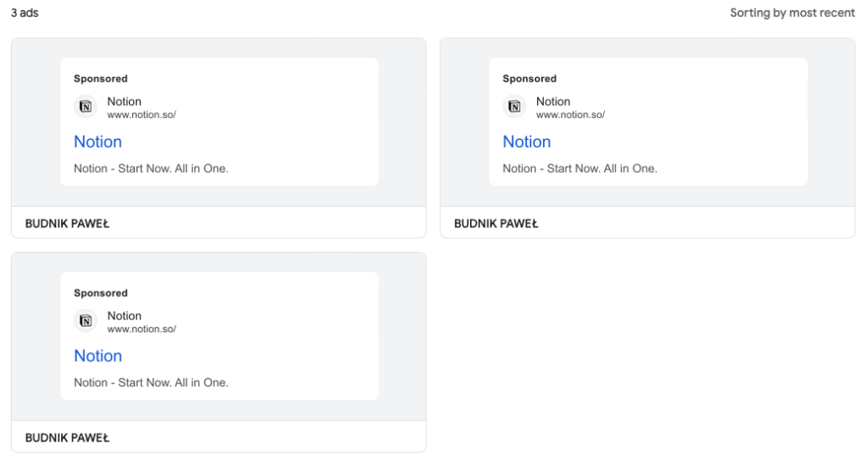Click the www.notion.so/ URL in the top-right ad
The width and height of the screenshot is (868, 462).
point(570,114)
